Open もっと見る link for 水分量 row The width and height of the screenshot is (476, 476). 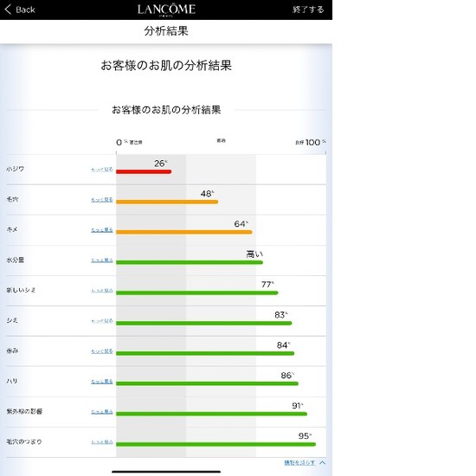point(102,261)
